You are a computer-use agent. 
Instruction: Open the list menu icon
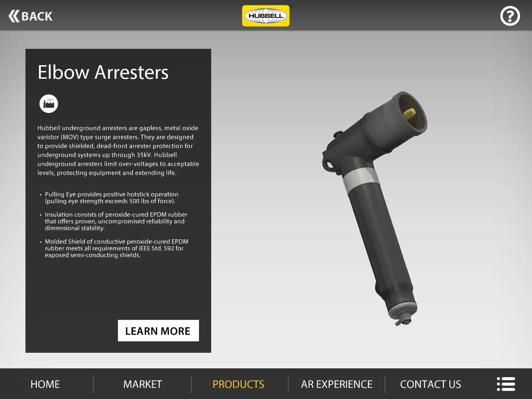(506, 384)
